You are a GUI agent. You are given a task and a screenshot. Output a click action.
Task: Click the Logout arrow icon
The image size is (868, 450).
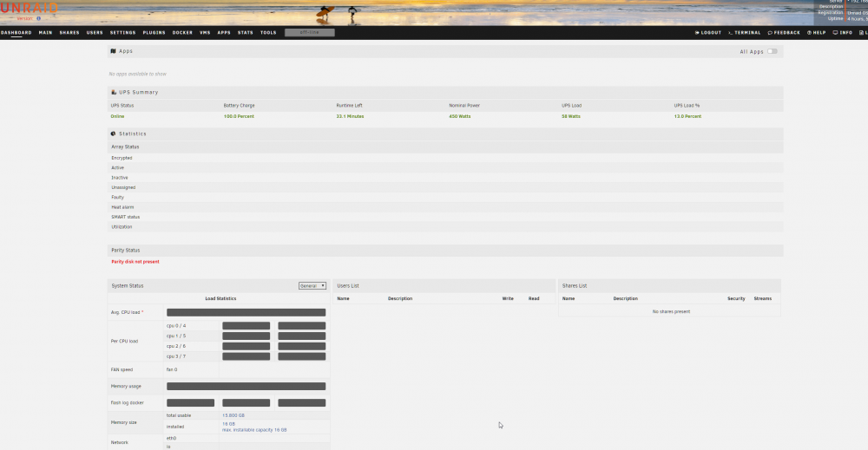point(697,33)
